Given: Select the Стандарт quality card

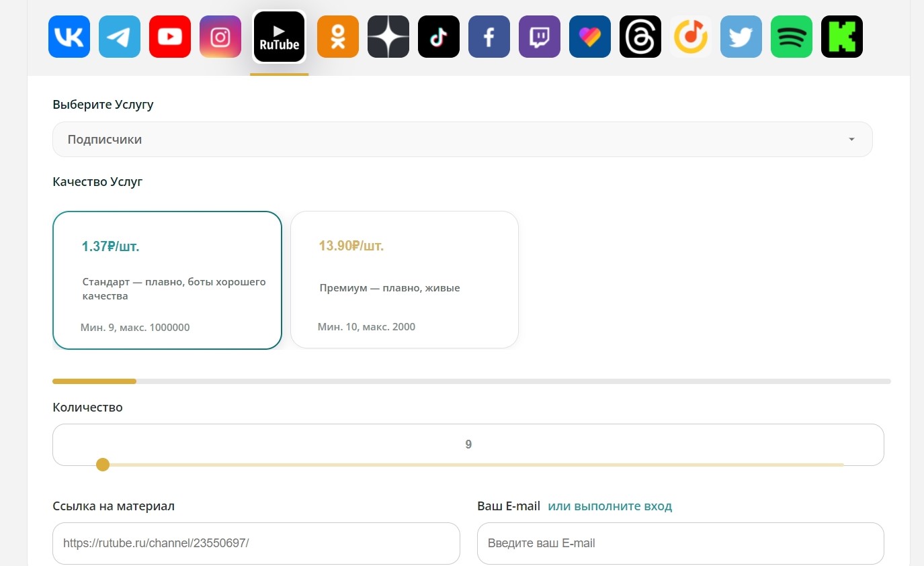Looking at the screenshot, I should pos(167,280).
